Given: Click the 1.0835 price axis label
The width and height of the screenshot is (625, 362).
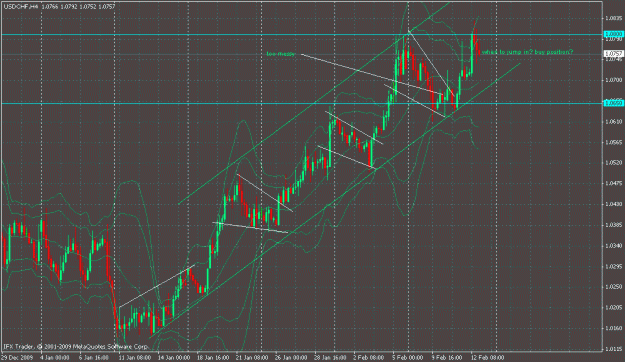Looking at the screenshot, I should point(614,18).
